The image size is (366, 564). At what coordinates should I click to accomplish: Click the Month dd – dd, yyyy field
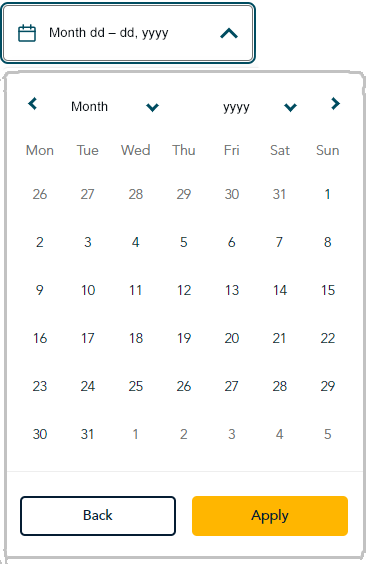point(128,33)
